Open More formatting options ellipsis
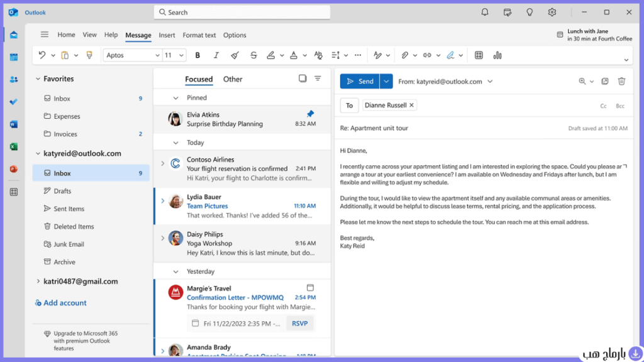 [358, 55]
